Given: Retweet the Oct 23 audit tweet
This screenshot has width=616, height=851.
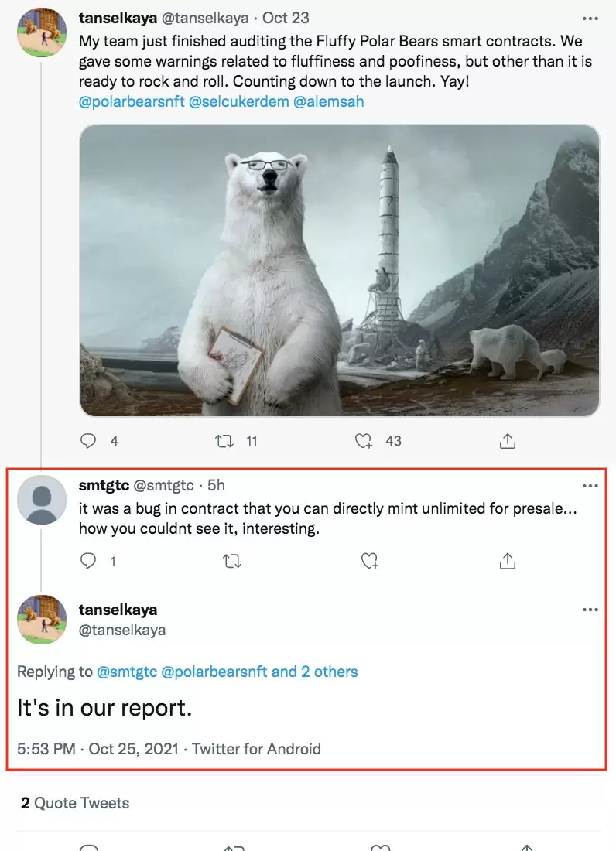Looking at the screenshot, I should click(x=224, y=441).
